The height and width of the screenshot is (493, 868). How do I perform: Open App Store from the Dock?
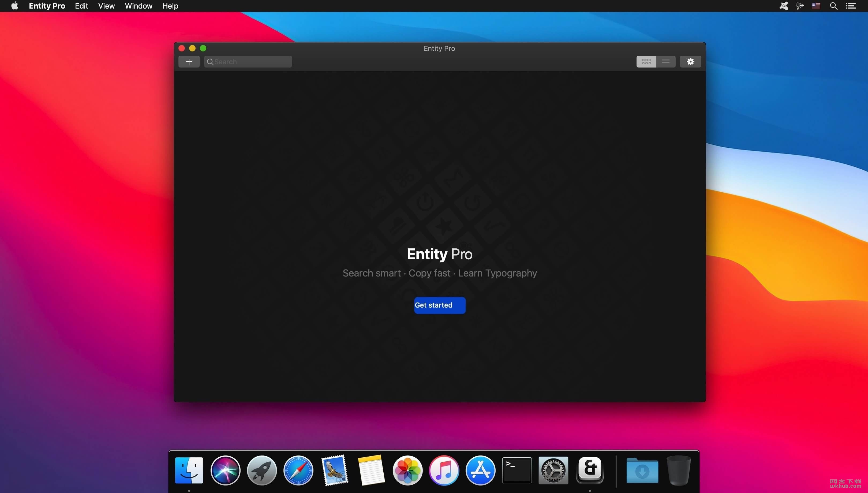pyautogui.click(x=480, y=470)
